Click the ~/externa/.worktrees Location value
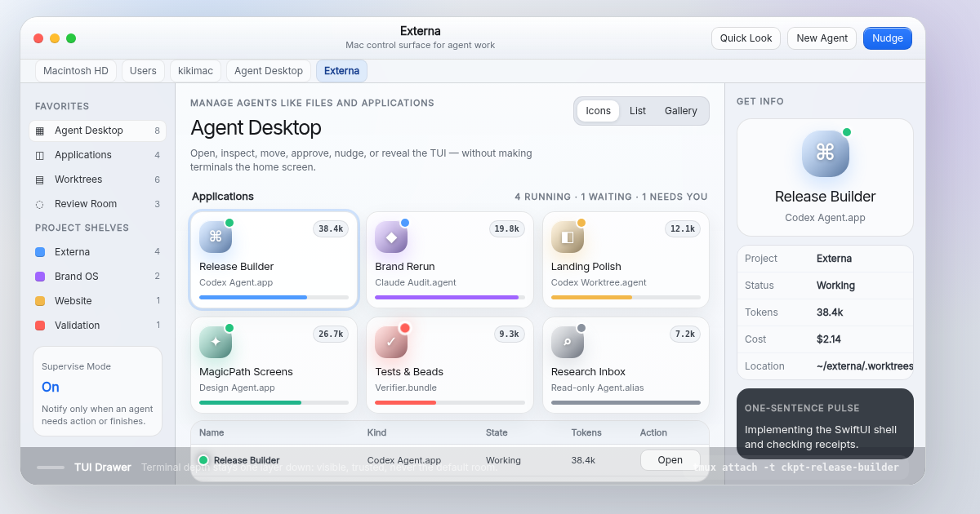Image resolution: width=980 pixels, height=514 pixels. 865,366
